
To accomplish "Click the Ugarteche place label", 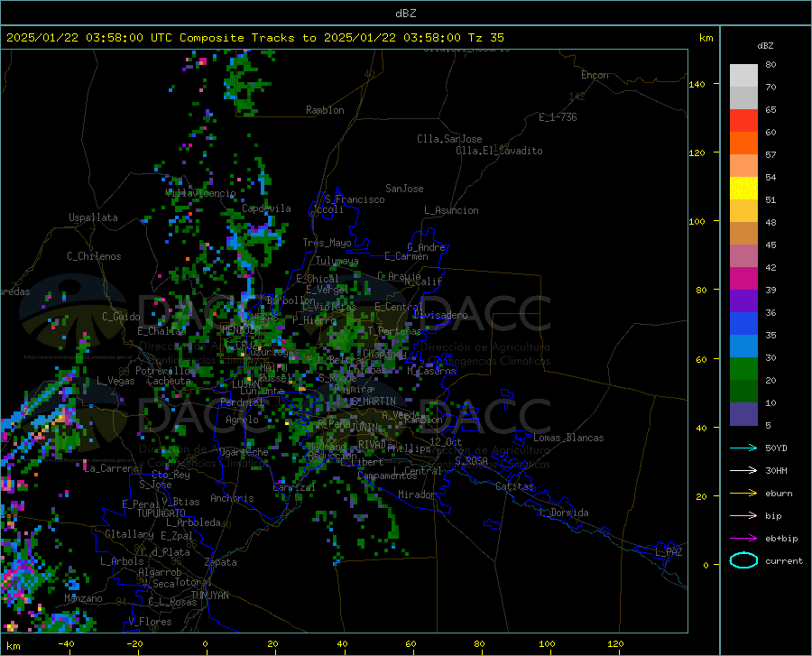I will point(244,452).
